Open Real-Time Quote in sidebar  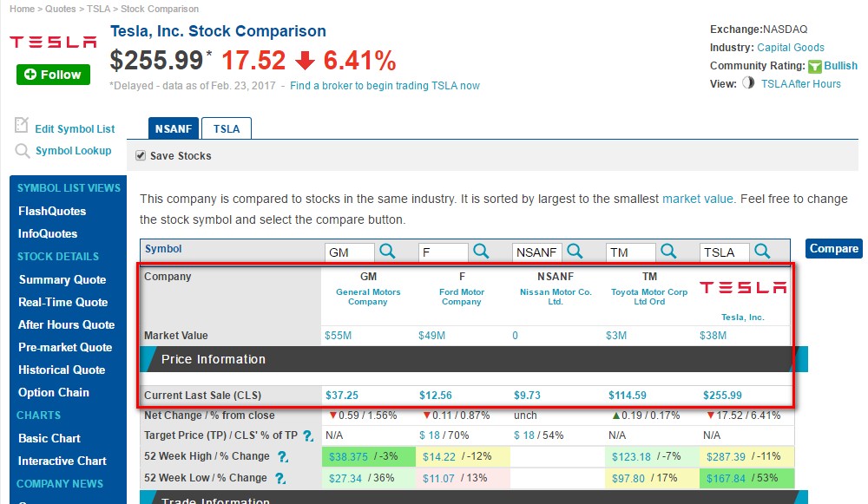(x=62, y=302)
